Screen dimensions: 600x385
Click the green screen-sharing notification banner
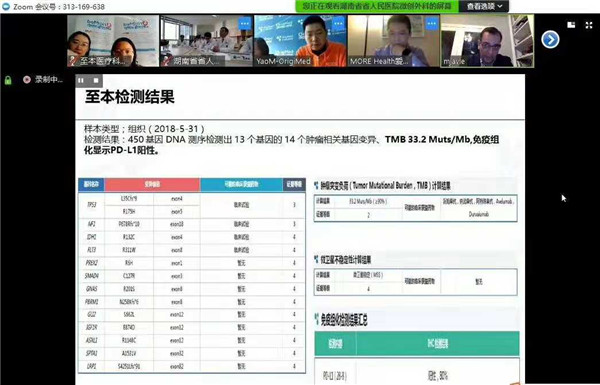[377, 7]
